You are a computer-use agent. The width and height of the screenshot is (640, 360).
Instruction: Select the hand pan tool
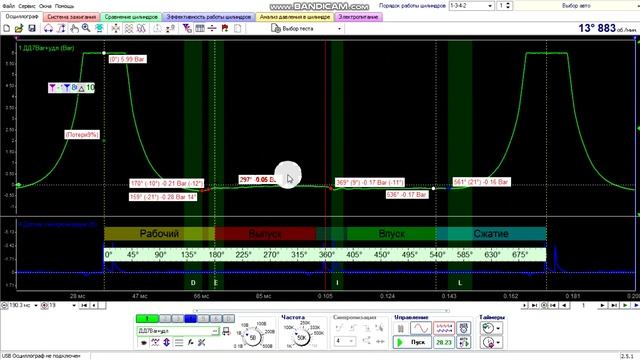click(x=74, y=28)
